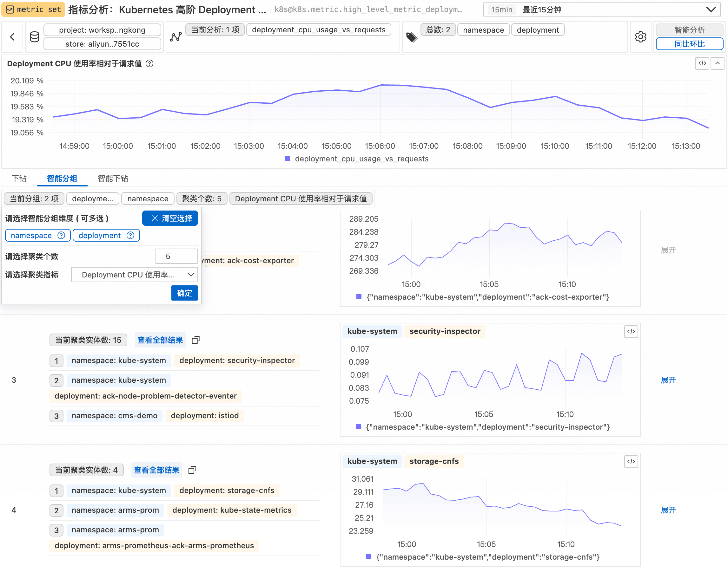The height and width of the screenshot is (572, 728).
Task: Toggle the deployment_cpu_usage_vs_requests legend swatch
Action: (x=287, y=159)
